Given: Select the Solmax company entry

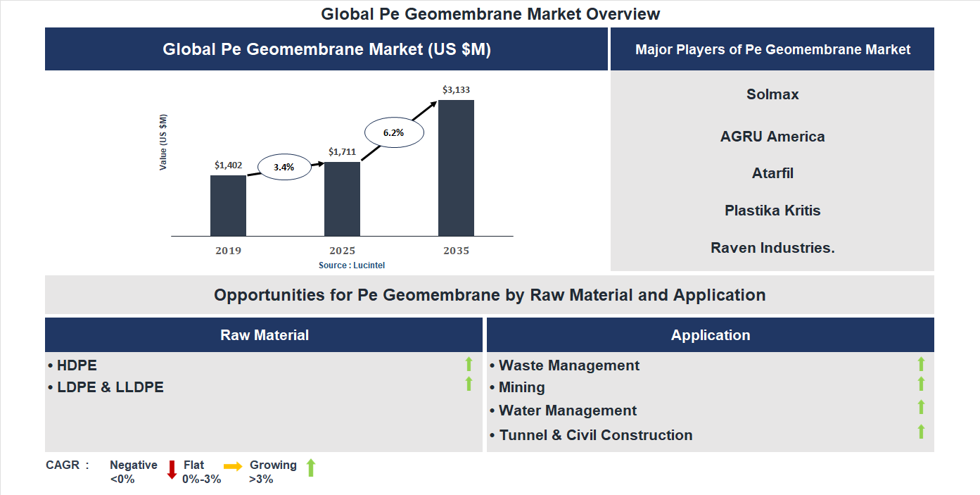Looking at the screenshot, I should pos(772,94).
